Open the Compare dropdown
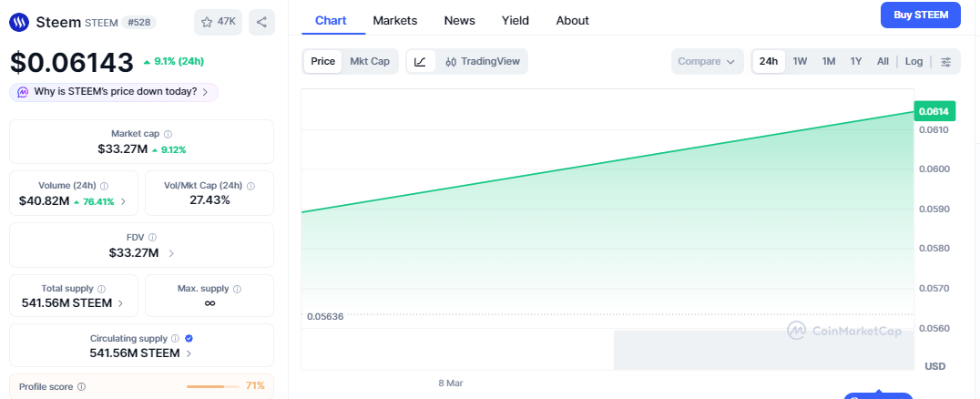This screenshot has width=980, height=399. coord(708,61)
